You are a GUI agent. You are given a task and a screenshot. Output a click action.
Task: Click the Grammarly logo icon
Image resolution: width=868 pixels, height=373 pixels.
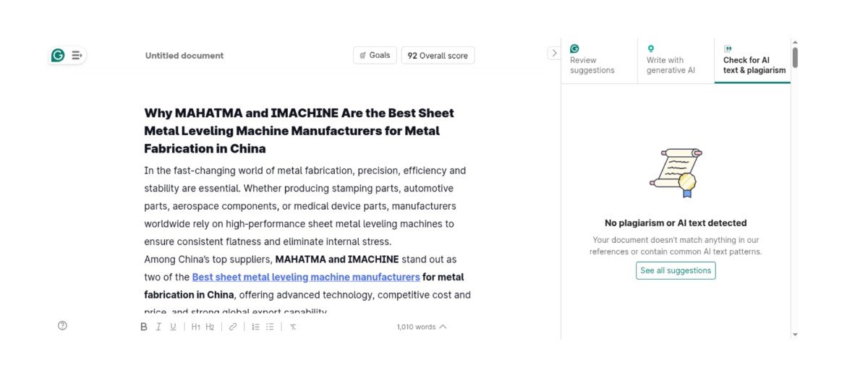(x=58, y=55)
